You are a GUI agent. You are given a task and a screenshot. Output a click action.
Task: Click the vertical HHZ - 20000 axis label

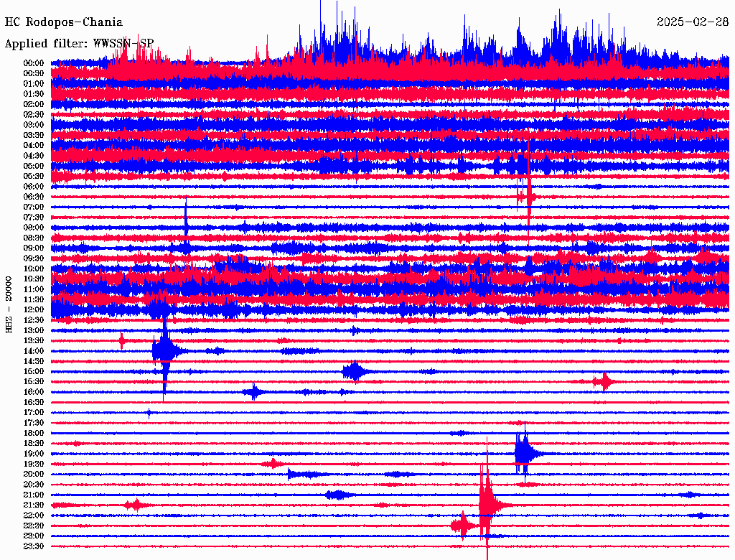tap(9, 304)
